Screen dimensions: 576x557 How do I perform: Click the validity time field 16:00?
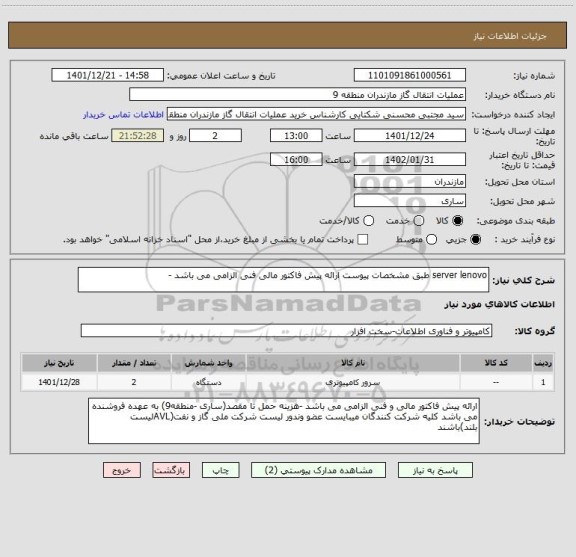click(296, 159)
